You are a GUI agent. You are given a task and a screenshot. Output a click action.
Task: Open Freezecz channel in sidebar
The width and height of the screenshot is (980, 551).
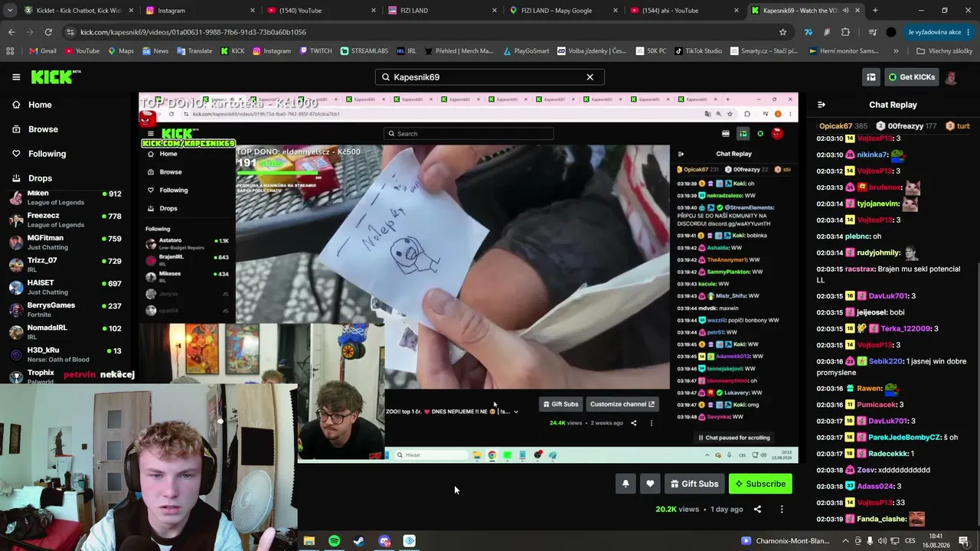coord(66,220)
